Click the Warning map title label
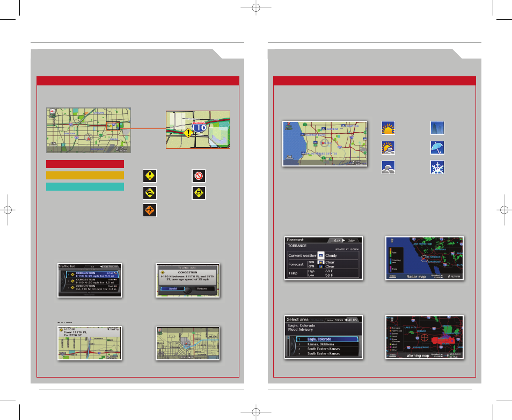Viewport: 512px width, 420px height. pyautogui.click(x=418, y=356)
